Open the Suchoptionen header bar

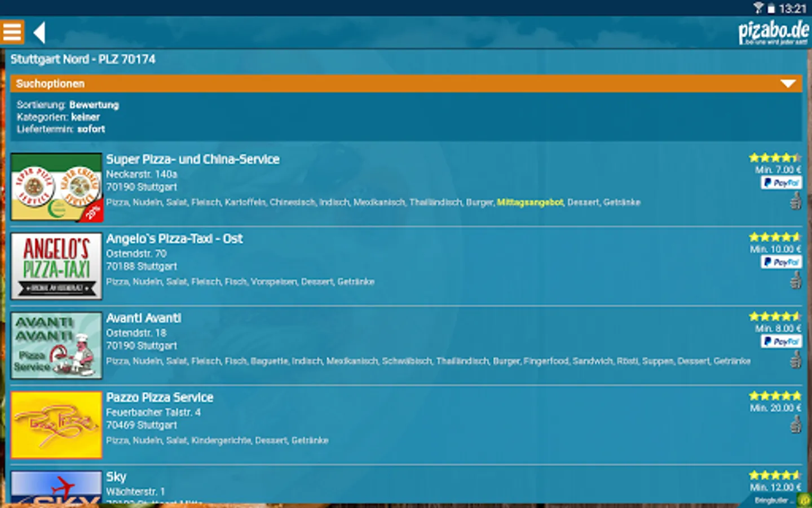[x=406, y=84]
